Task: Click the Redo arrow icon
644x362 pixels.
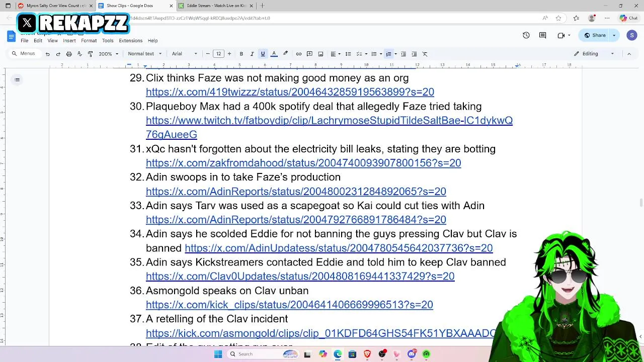Action: 58,54
